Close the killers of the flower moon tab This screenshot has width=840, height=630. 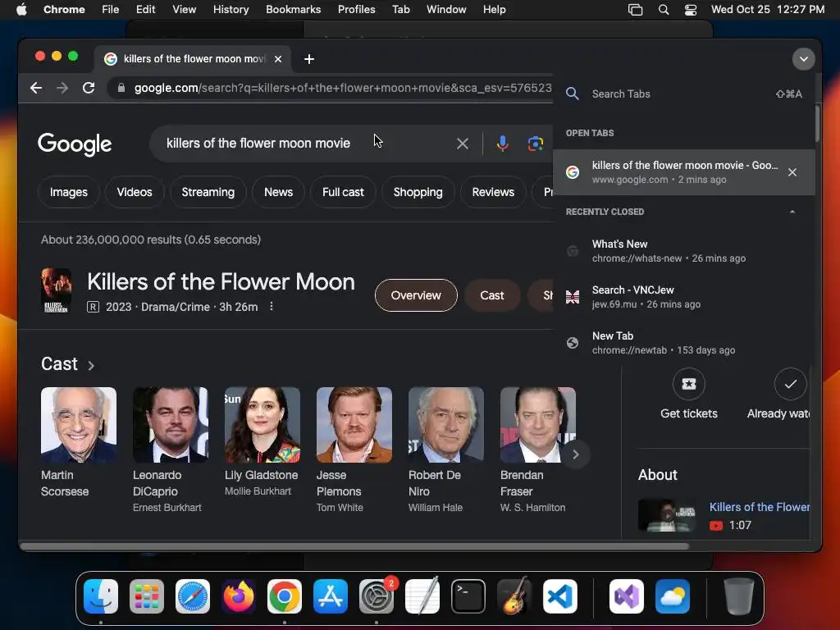[278, 59]
